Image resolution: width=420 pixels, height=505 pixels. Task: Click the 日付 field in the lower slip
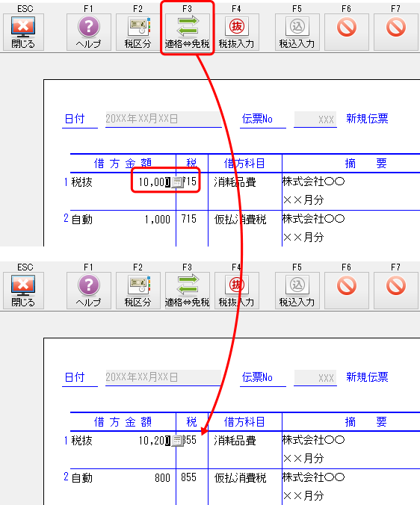point(164,377)
